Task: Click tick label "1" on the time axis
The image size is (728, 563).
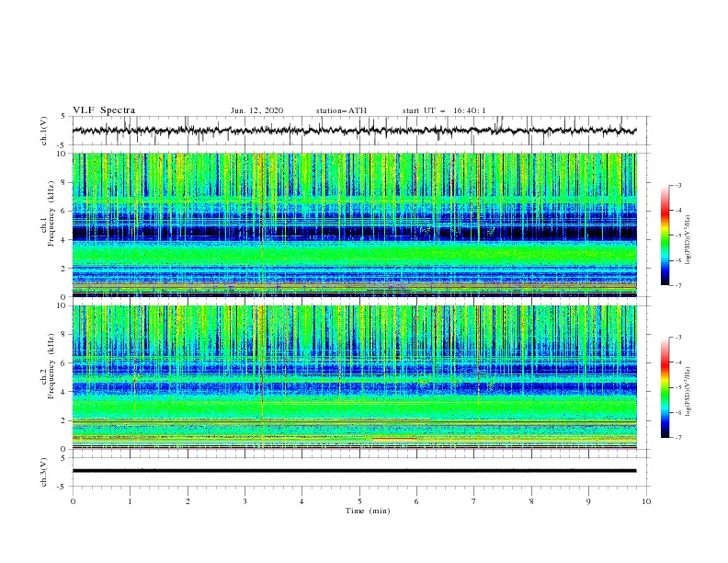Action: tap(130, 501)
